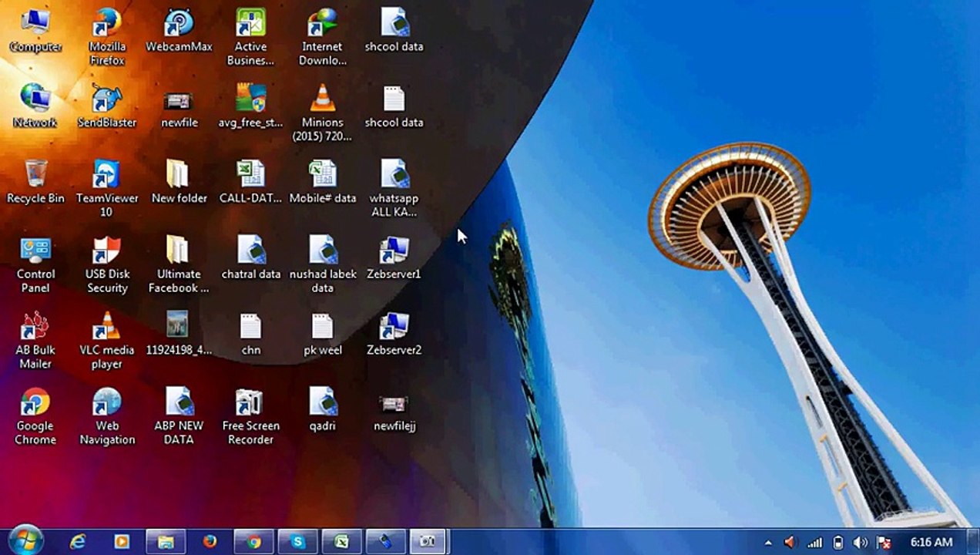Image resolution: width=980 pixels, height=555 pixels.
Task: Select the Mobile# data Excel file
Action: (x=322, y=182)
